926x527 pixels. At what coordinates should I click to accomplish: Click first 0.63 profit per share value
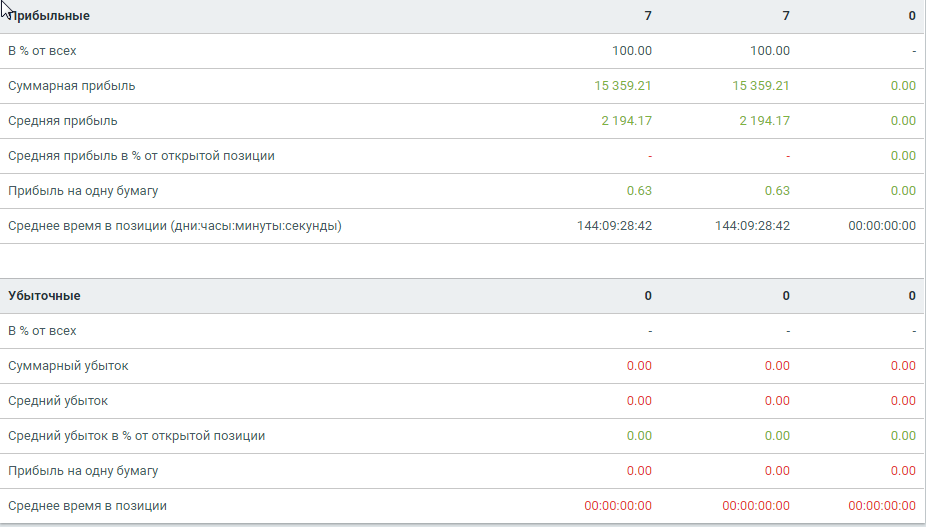(639, 191)
